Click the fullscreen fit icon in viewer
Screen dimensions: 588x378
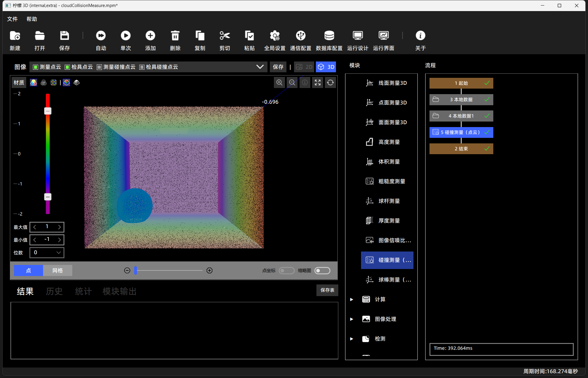[318, 82]
